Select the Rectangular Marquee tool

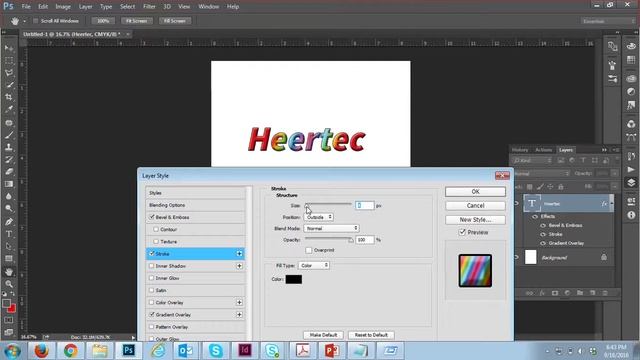pos(9,61)
